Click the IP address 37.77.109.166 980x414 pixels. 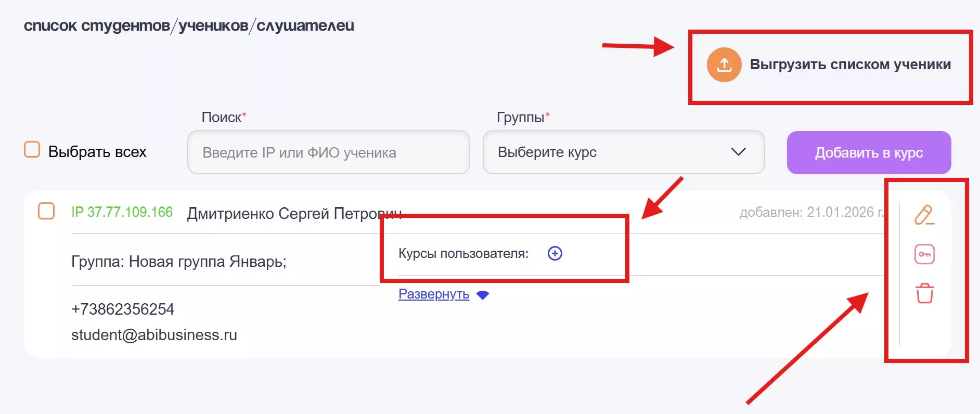[122, 212]
